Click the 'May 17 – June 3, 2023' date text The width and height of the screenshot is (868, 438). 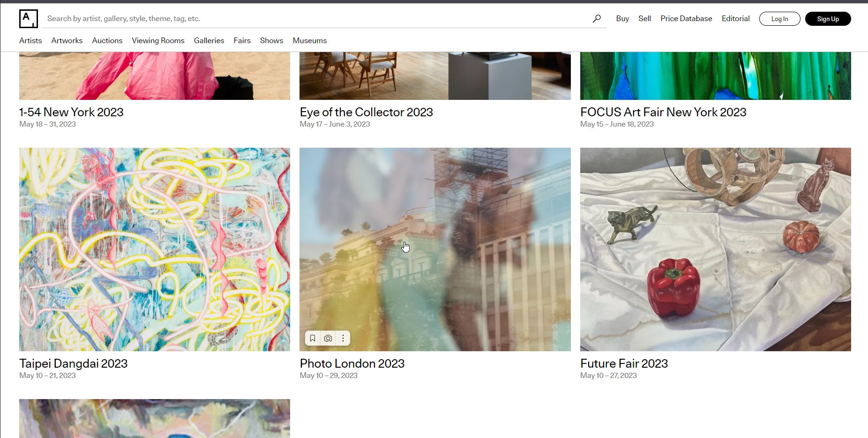point(335,124)
